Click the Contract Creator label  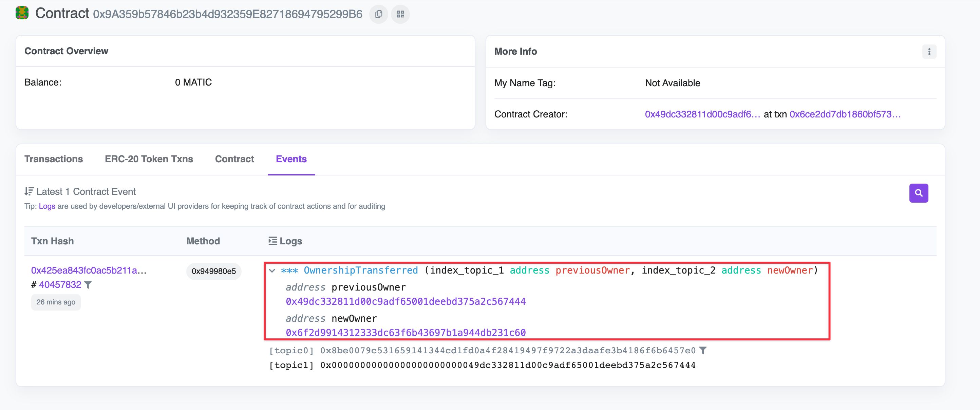[x=531, y=114]
